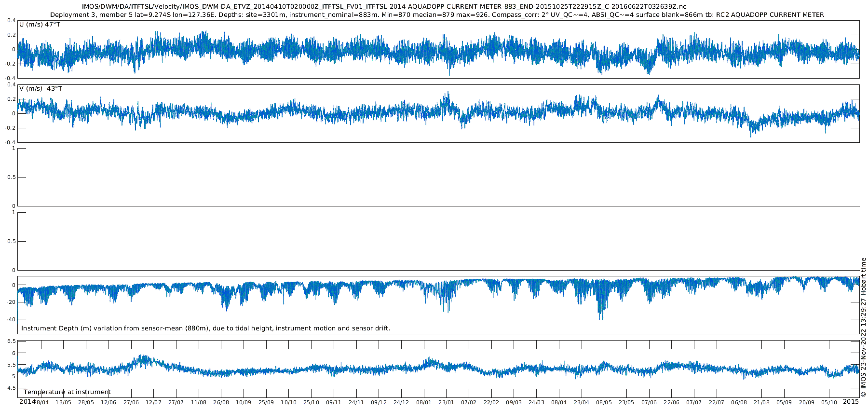Select the '25/10' date tick label
The width and height of the screenshot is (868, 410).
(x=311, y=402)
